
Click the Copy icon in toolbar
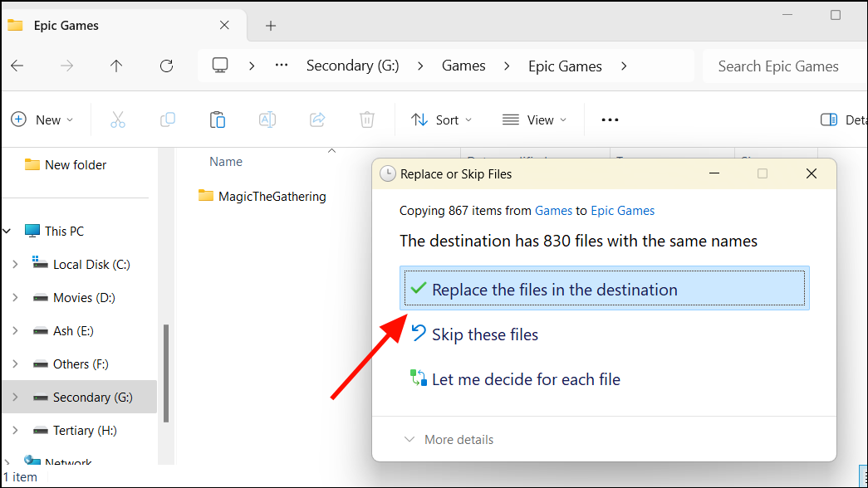coord(167,120)
